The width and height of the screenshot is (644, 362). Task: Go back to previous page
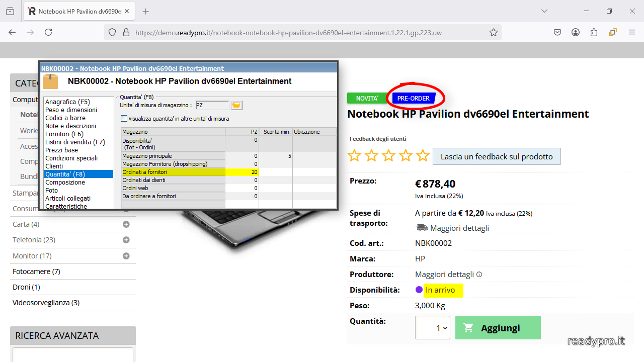click(12, 32)
